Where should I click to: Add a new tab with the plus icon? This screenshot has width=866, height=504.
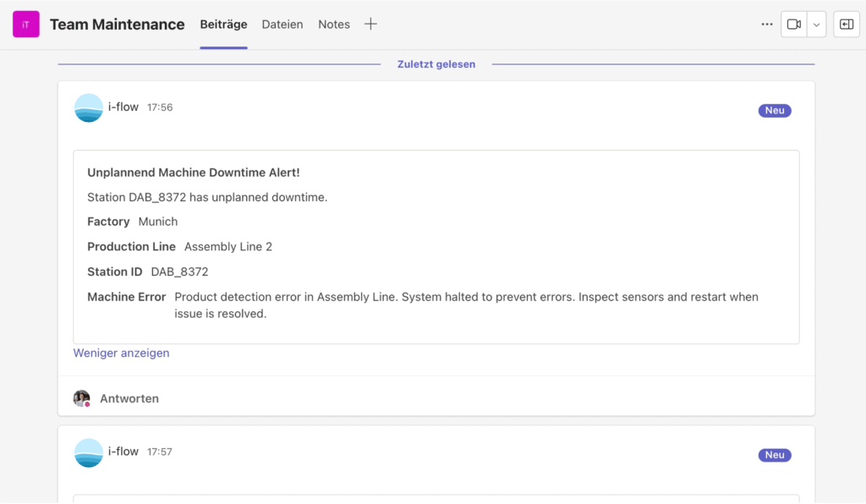pos(370,24)
